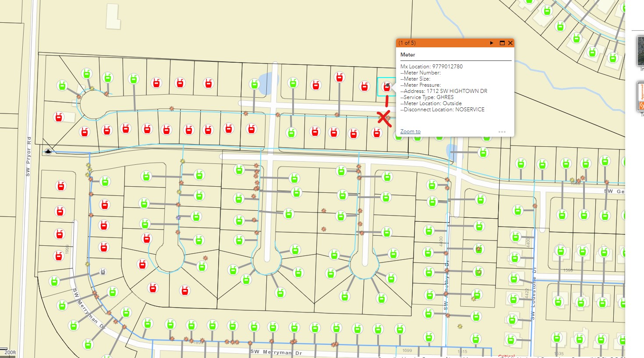The image size is (644, 358).
Task: Maximize the Meter popup window
Action: point(502,43)
